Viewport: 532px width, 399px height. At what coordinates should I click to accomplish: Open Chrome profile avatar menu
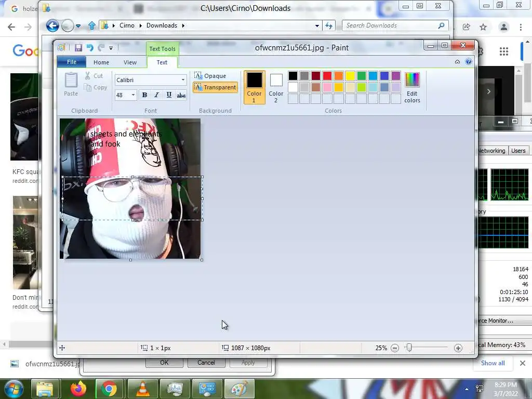(x=504, y=27)
